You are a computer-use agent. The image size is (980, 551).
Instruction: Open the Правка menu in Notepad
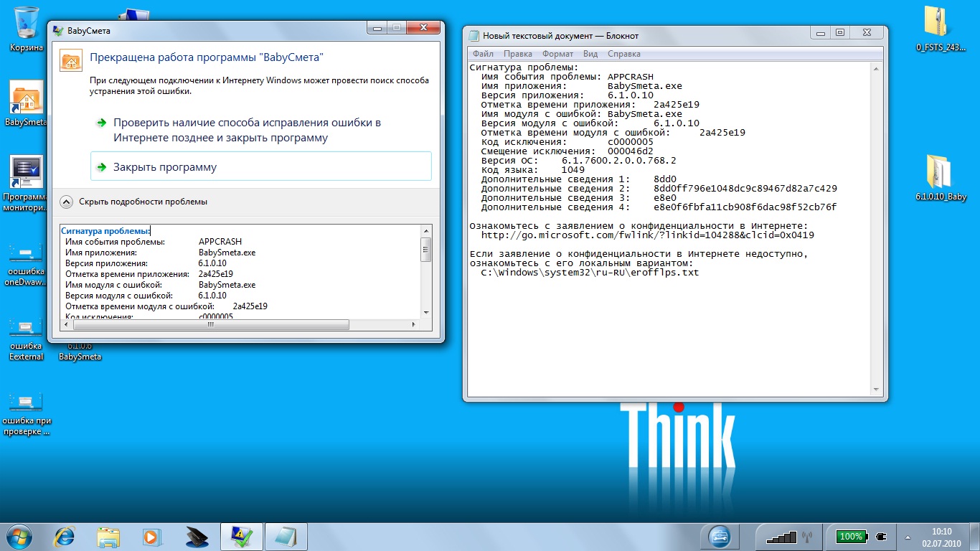(x=517, y=54)
